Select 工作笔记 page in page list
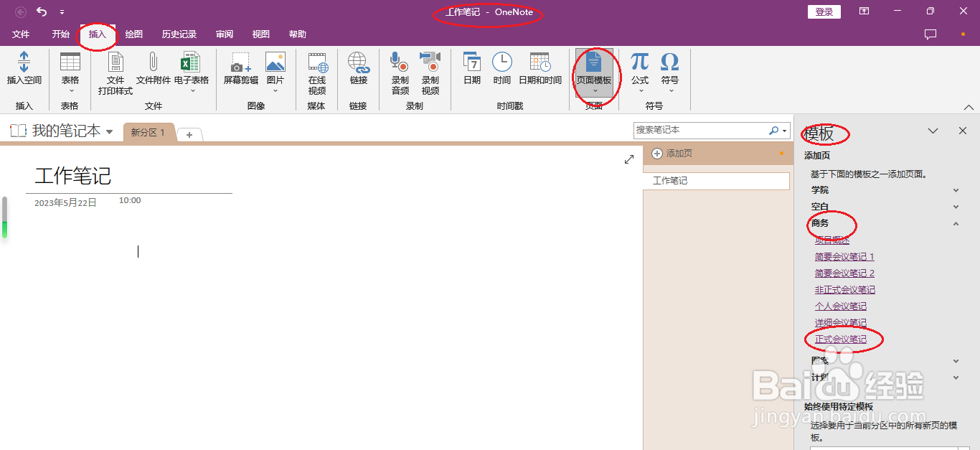The image size is (980, 450). click(716, 181)
